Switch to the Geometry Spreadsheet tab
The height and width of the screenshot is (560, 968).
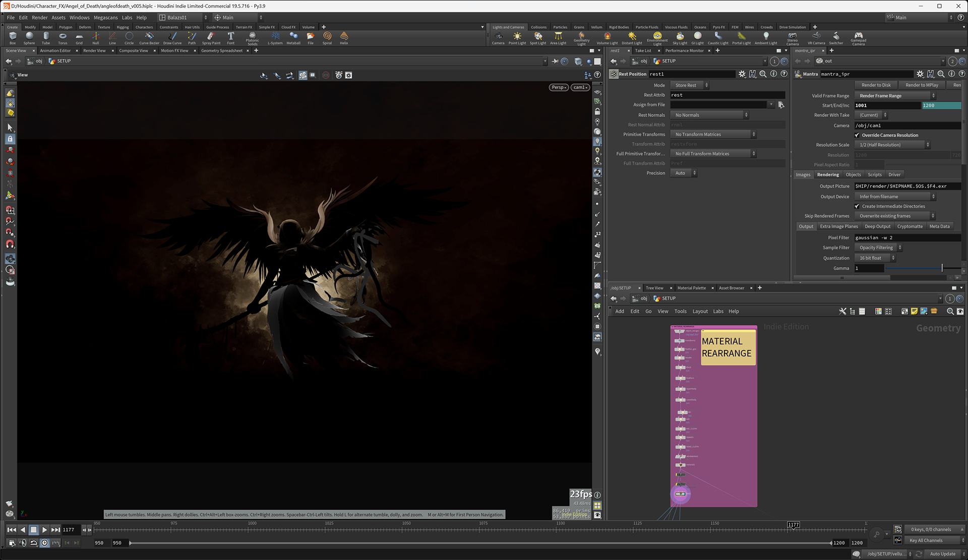(221, 50)
